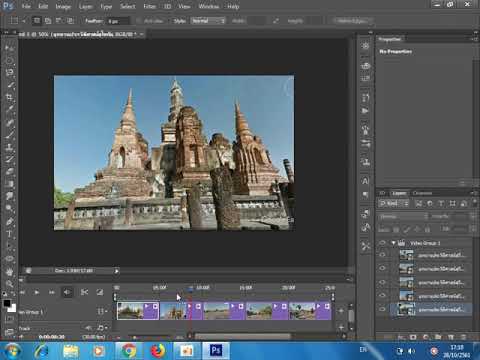Toggle visibility of the highlighted selected layer
Image resolution: width=480 pixels, height=360 pixels.
click(x=382, y=309)
